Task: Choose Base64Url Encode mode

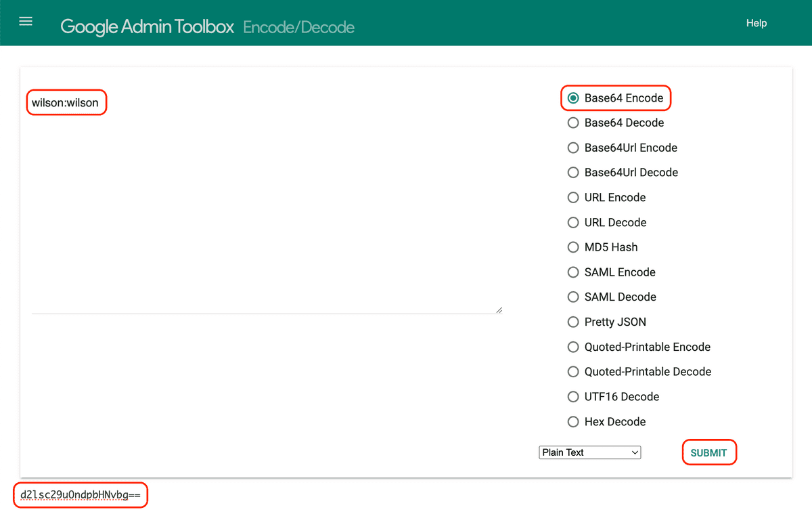Action: coord(573,148)
